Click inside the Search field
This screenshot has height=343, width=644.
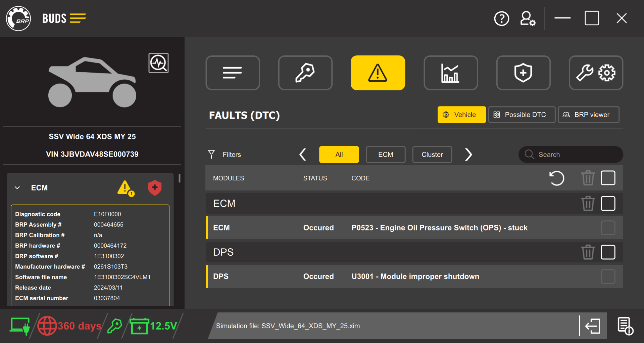[571, 155]
